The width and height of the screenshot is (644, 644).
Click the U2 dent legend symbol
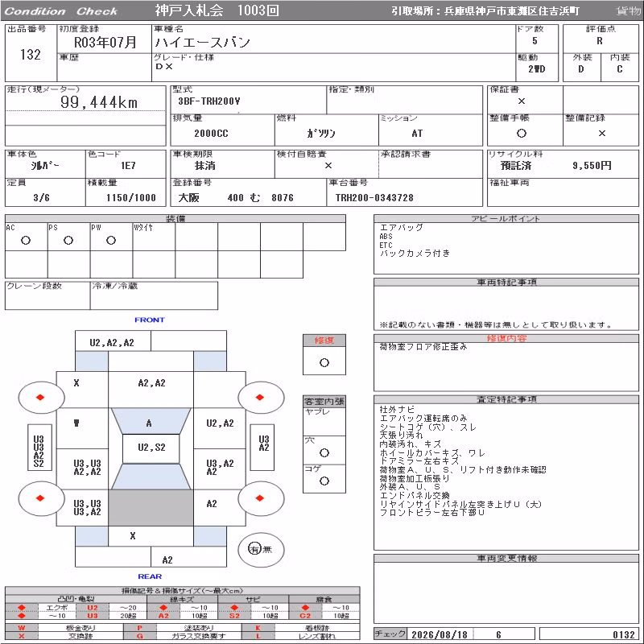(93, 608)
